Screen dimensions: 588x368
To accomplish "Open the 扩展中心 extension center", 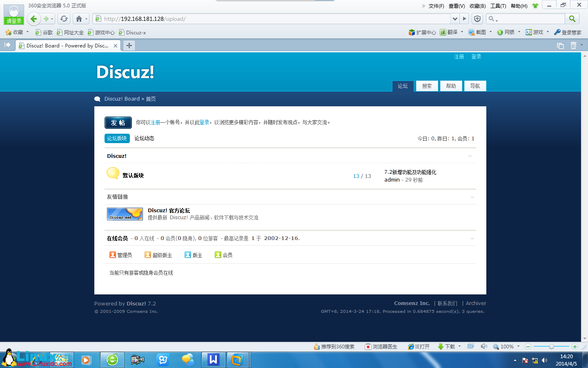I will 421,32.
